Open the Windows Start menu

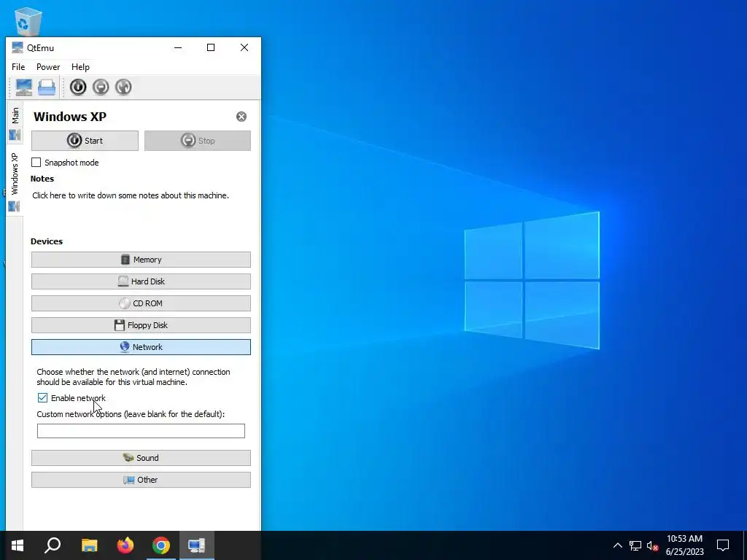point(18,545)
